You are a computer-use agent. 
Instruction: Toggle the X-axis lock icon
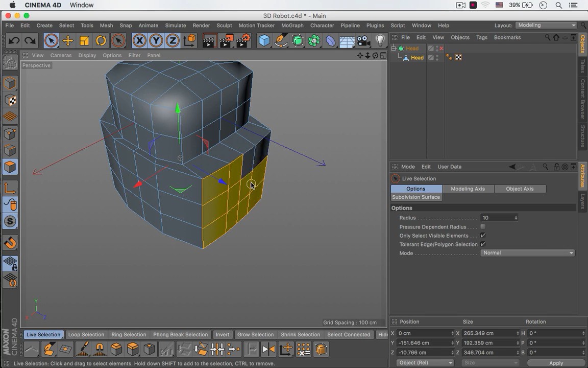pyautogui.click(x=139, y=41)
